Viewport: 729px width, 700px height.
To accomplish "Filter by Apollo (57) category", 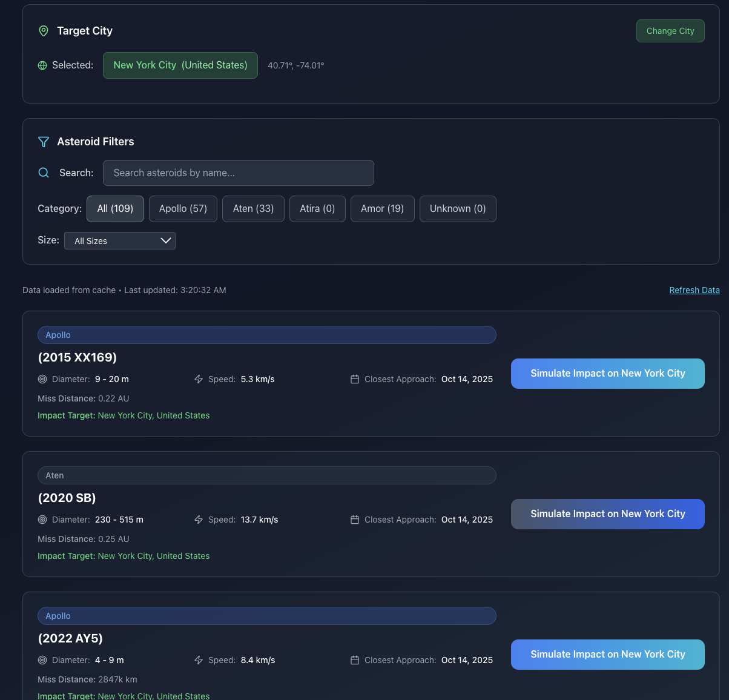I will [x=183, y=209].
